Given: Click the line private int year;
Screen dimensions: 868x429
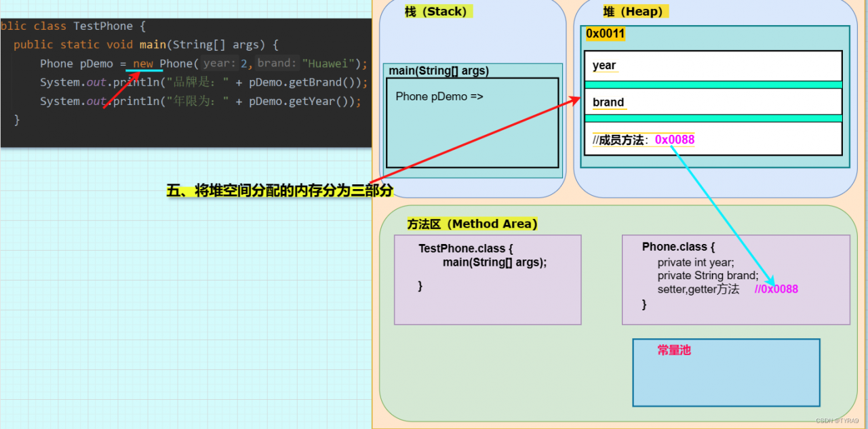Looking at the screenshot, I should 696,262.
